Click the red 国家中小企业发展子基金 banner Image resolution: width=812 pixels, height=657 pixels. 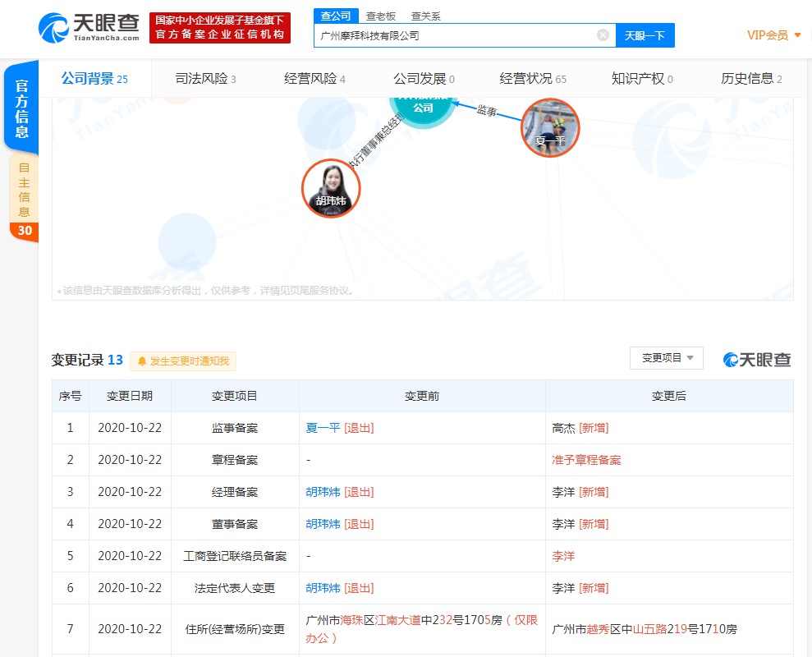coord(220,27)
